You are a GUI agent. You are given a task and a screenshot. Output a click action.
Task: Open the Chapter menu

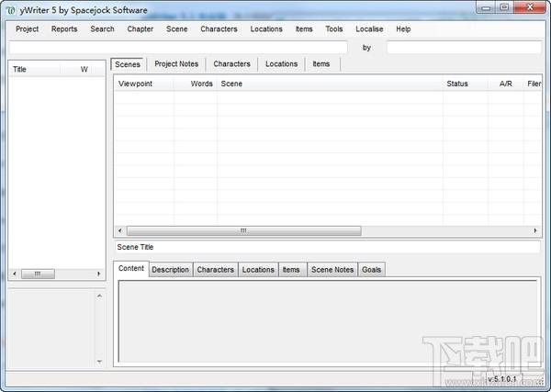[141, 29]
